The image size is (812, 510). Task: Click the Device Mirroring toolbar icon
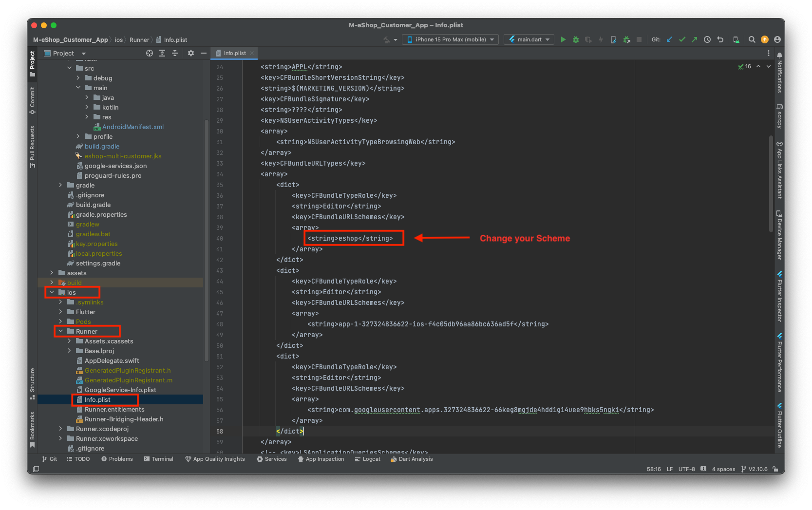pyautogui.click(x=736, y=39)
